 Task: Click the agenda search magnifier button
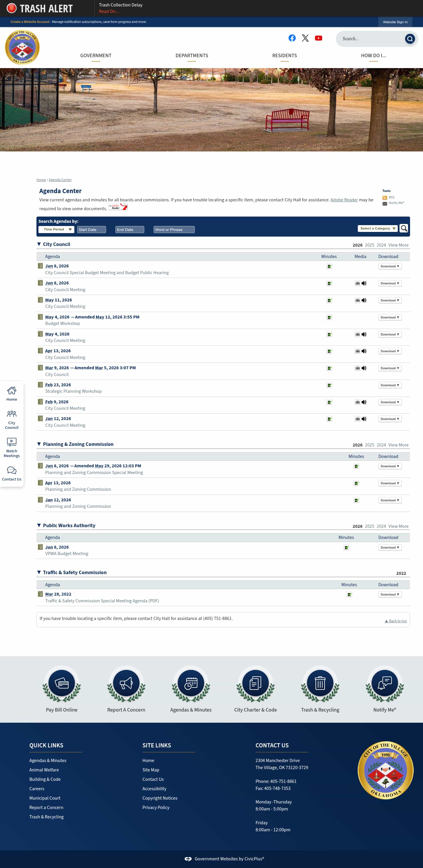(x=403, y=228)
